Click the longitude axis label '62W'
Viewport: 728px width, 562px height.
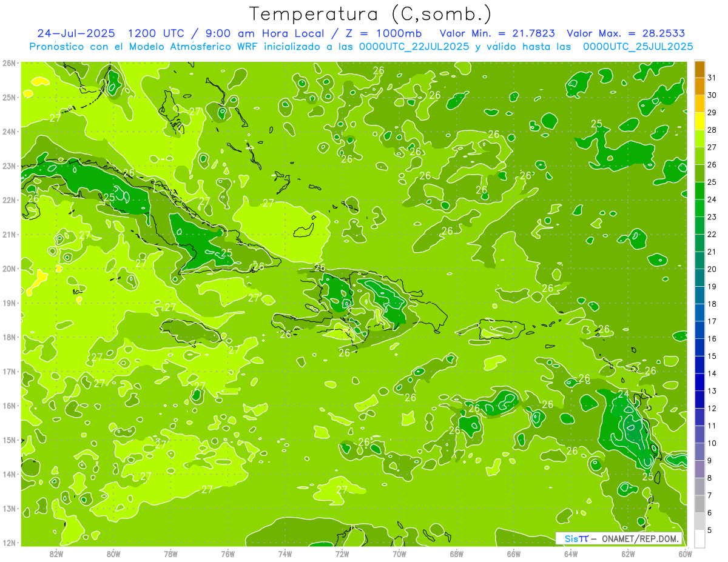tap(629, 554)
